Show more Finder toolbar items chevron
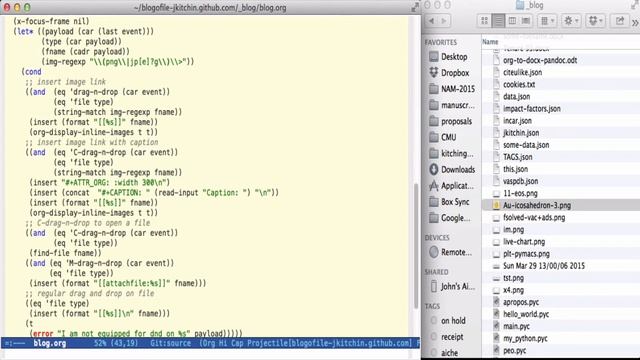 [x=635, y=22]
